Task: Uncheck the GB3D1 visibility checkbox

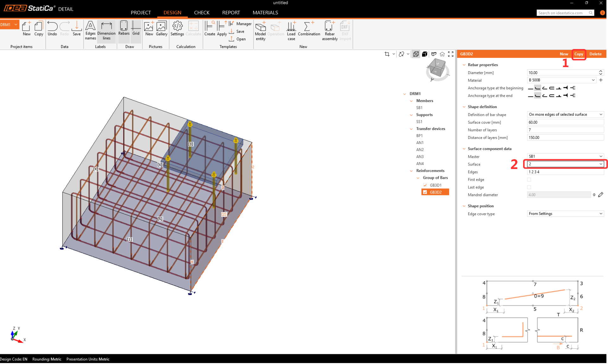Action: pyautogui.click(x=425, y=185)
